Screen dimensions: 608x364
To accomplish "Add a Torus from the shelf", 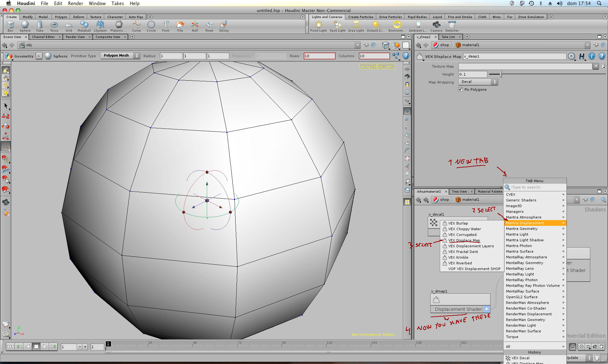I will [x=54, y=26].
